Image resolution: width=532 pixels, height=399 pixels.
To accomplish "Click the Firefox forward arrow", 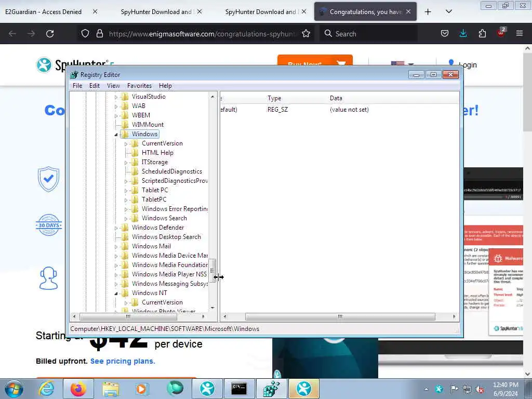I will click(31, 34).
